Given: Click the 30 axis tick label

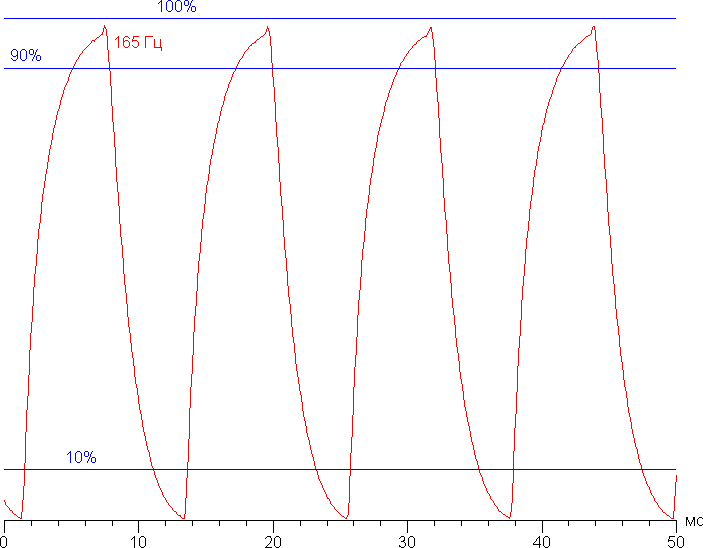Looking at the screenshot, I should click(x=407, y=542).
